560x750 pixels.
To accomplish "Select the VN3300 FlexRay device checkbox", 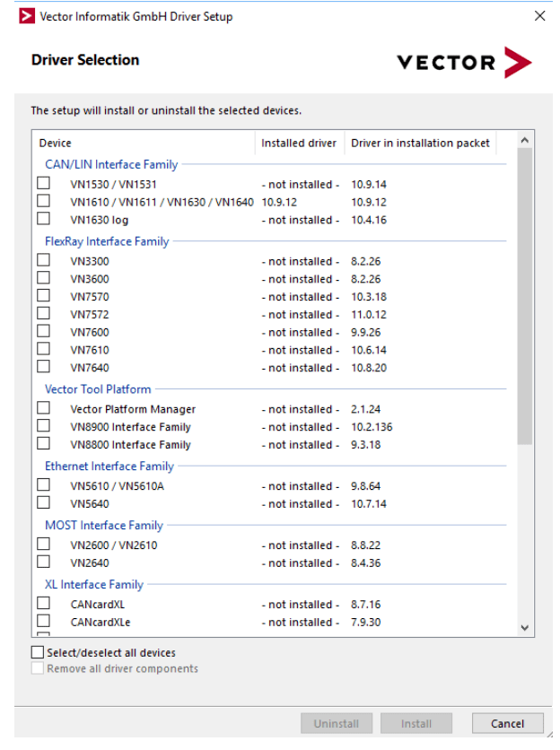I will click(x=43, y=260).
